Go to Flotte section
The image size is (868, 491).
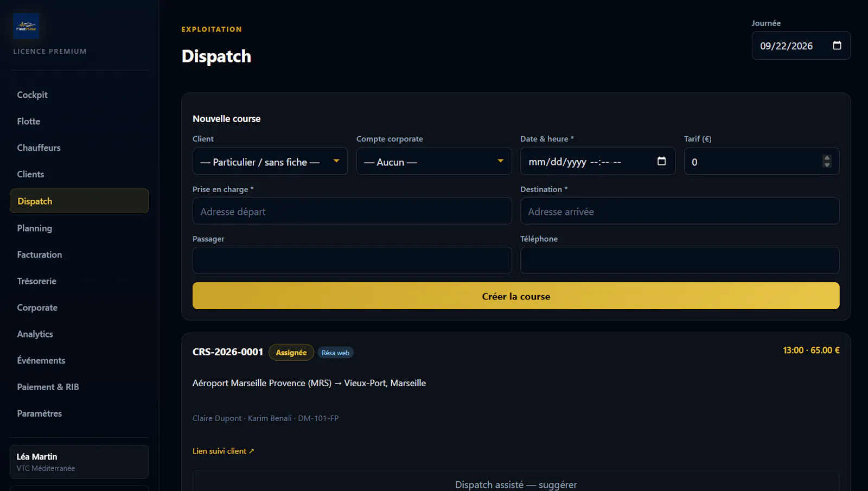79,122
